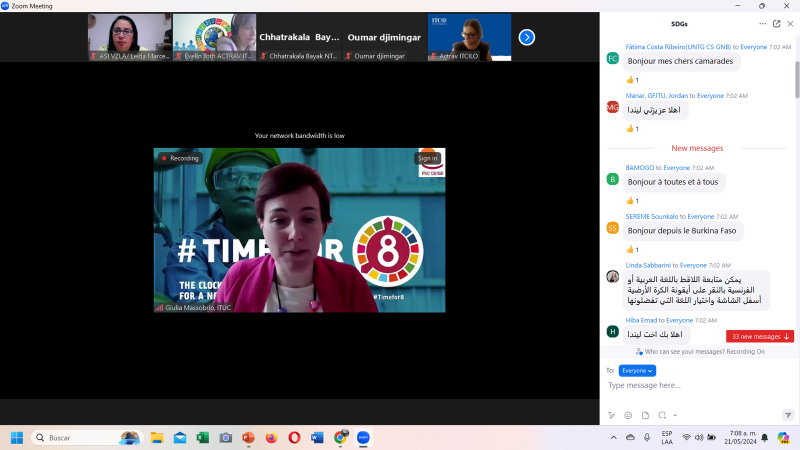The height and width of the screenshot is (450, 800).
Task: Click the green B avatar
Action: point(613,179)
